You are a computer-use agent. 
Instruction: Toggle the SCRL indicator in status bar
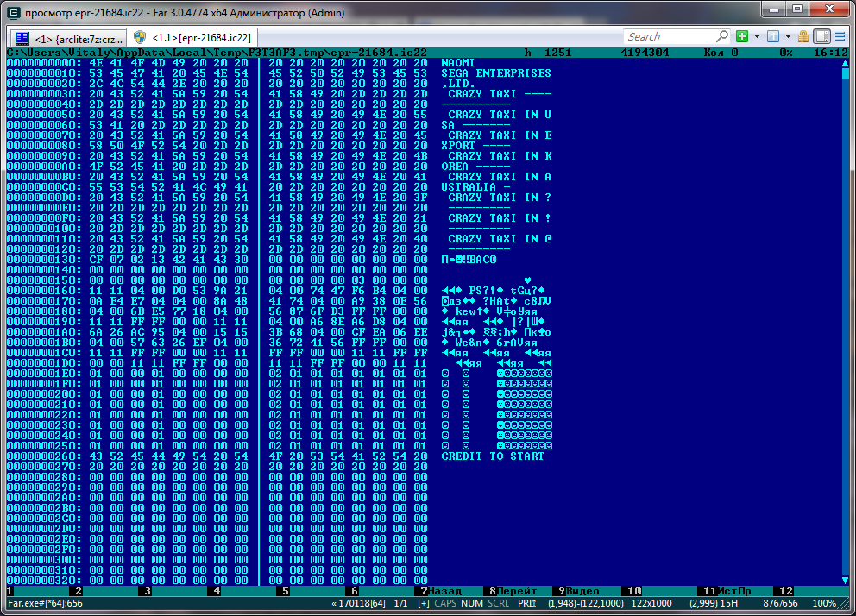tap(498, 603)
